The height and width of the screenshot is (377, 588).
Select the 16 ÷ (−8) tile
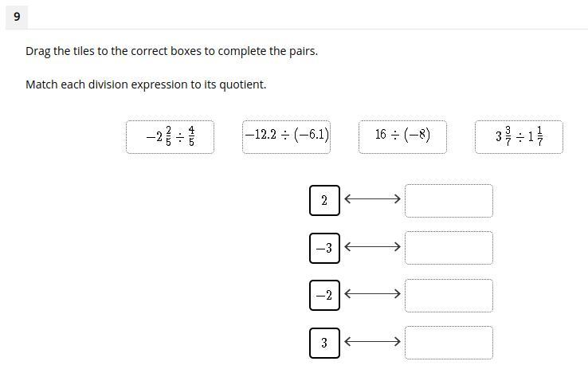pos(402,137)
